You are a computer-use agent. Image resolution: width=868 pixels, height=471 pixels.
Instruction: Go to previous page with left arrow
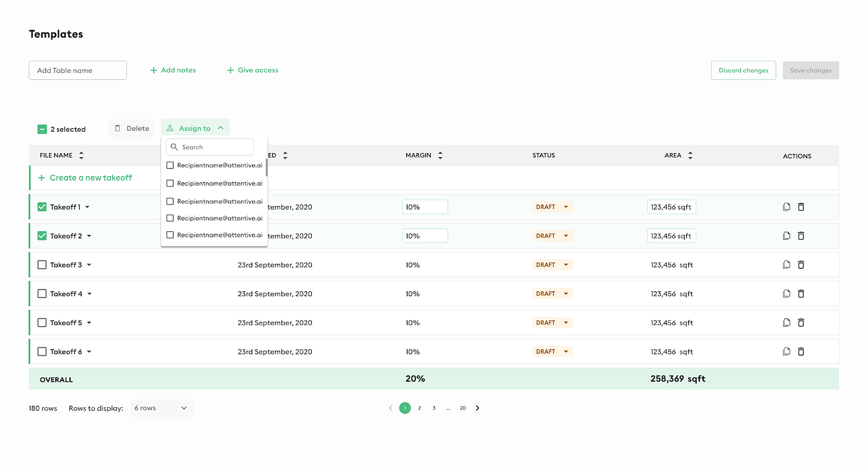pos(390,408)
